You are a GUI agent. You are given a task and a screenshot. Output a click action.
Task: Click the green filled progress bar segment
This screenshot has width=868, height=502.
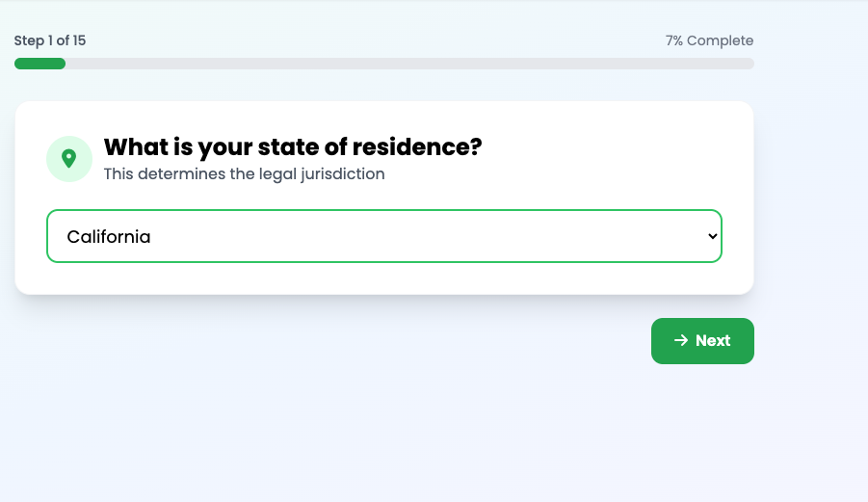point(39,64)
